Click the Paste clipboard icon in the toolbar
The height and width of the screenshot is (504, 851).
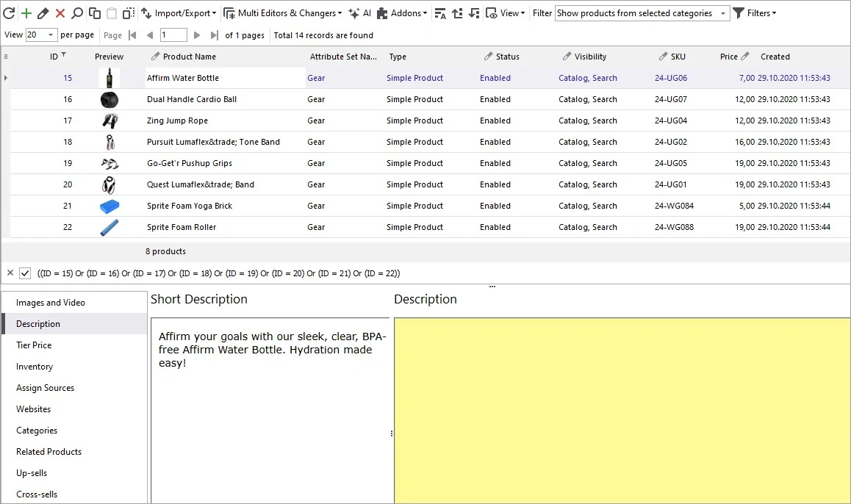coord(111,13)
